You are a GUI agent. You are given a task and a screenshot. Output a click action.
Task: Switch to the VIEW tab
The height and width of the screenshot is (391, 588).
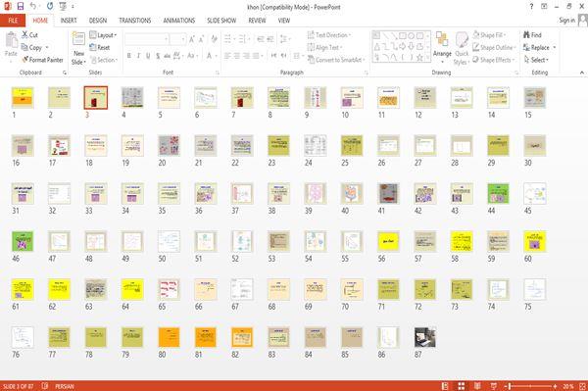tap(284, 21)
